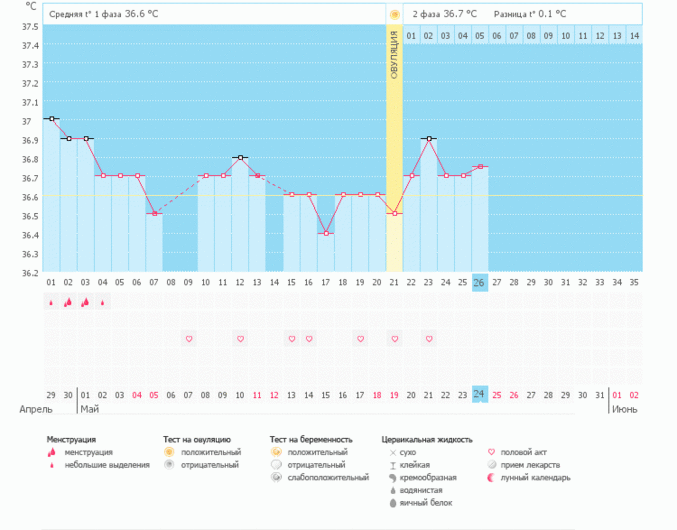Click the слабоположительный pregnancy test legend icon

point(275,478)
